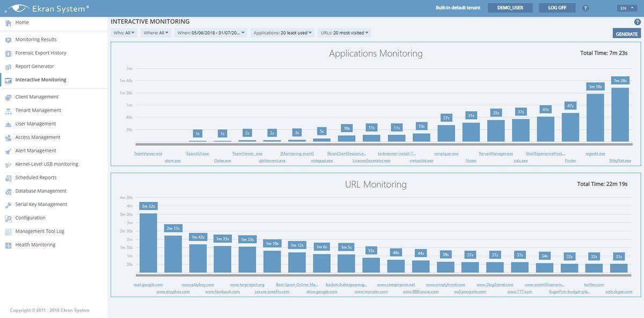Open the TeamViewer.exe application link
Viewport: 644px width, 318px height.
[x=148, y=154]
